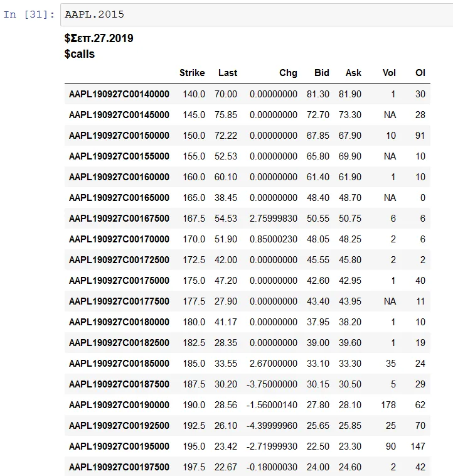Screen dimensions: 453x476
Task: Click Chg value 0.85000230
Action: click(x=273, y=239)
